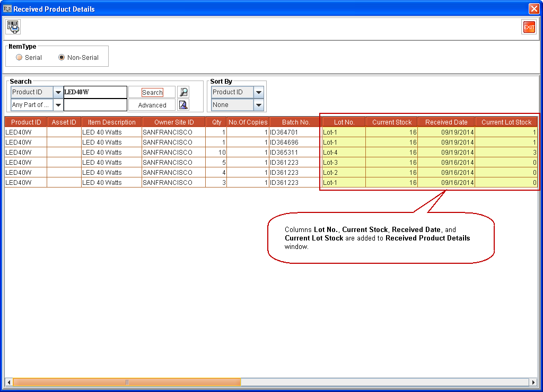
Task: Click the magnifier search icon
Action: pyautogui.click(x=183, y=92)
